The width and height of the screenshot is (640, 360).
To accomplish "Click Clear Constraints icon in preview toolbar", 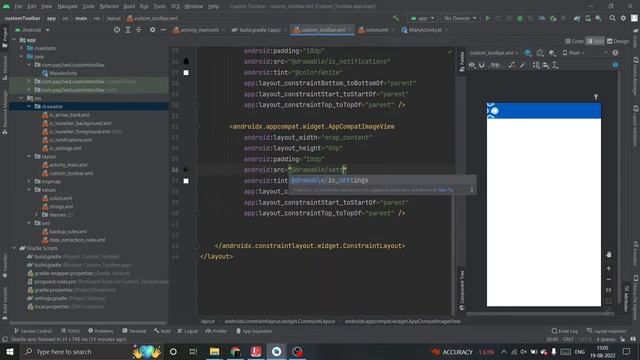I will coord(511,65).
